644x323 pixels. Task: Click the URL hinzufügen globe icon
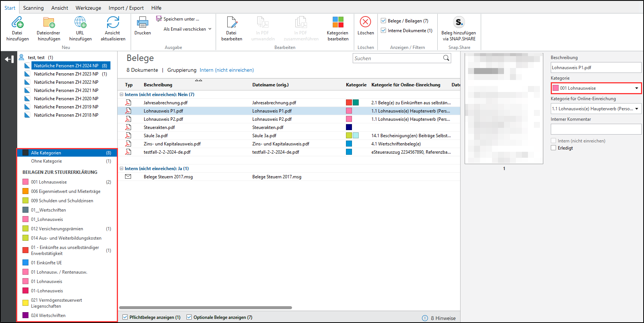[x=80, y=22]
